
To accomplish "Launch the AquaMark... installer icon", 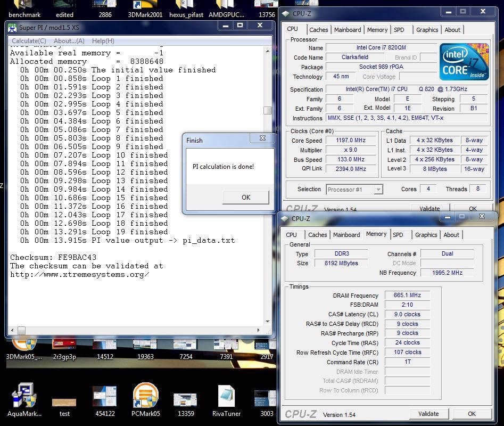I will pos(24,399).
